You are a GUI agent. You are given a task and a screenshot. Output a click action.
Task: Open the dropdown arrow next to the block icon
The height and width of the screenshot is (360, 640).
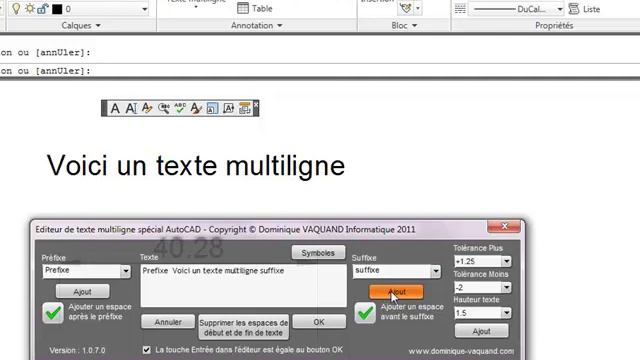click(x=418, y=8)
